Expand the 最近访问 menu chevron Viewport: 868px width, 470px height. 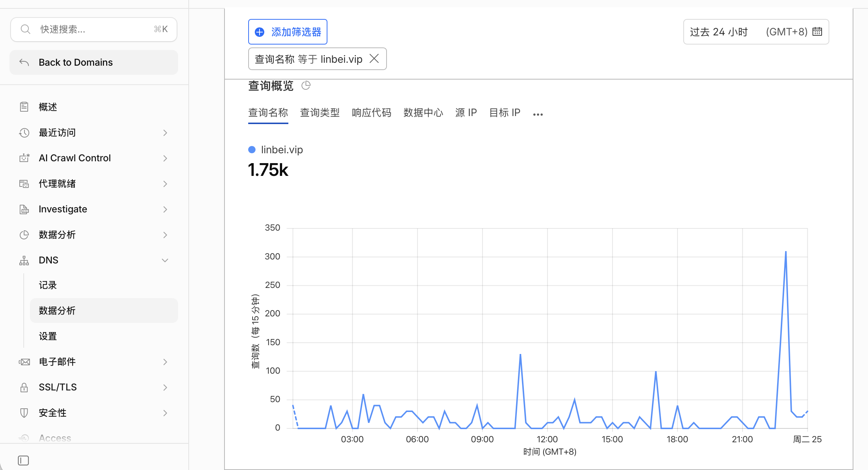pos(165,132)
